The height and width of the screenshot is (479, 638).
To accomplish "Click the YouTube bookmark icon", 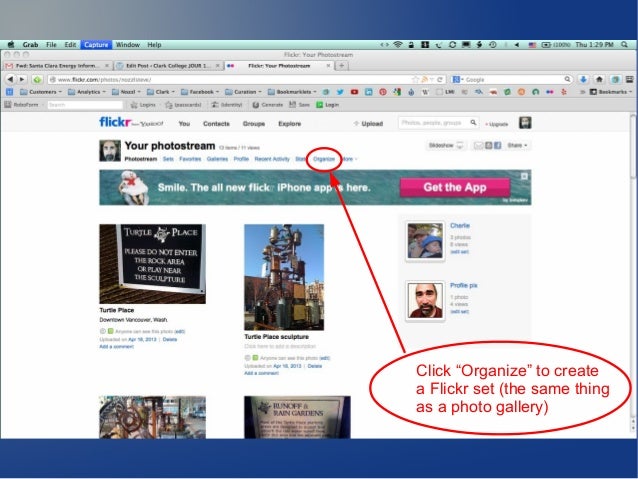I will click(354, 92).
